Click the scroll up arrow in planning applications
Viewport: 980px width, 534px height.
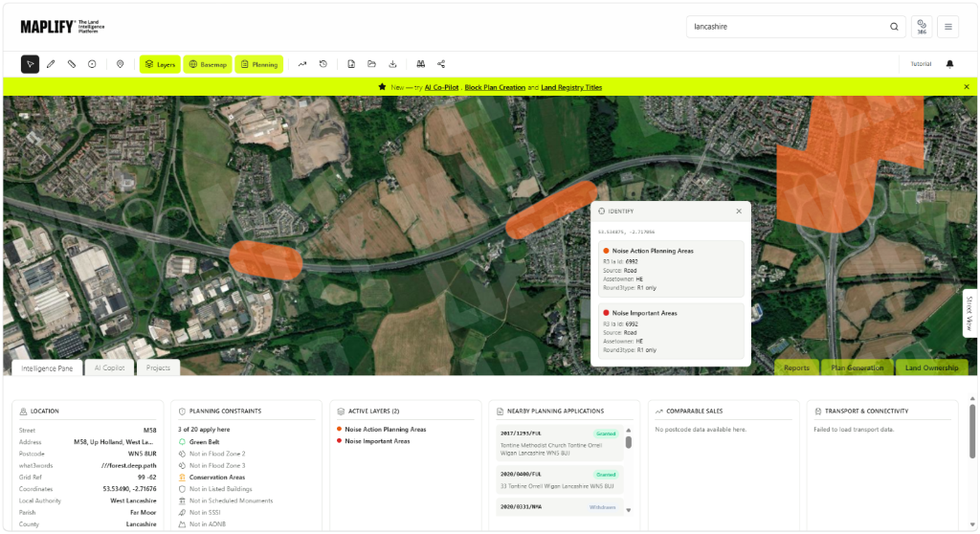(x=629, y=431)
